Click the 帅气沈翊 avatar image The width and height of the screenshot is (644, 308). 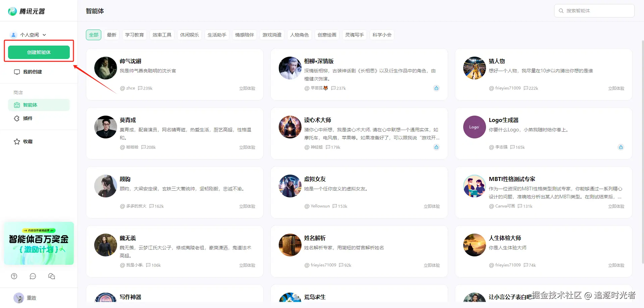click(x=106, y=68)
